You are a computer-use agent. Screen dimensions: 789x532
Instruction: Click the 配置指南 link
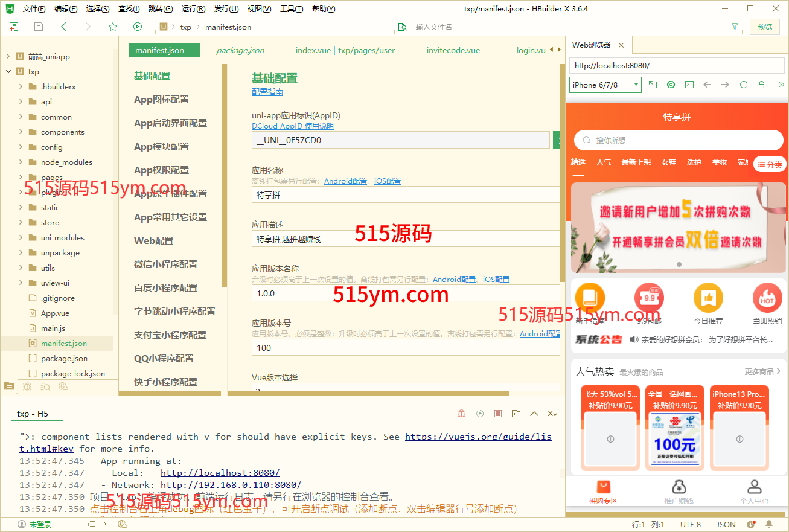pos(267,92)
